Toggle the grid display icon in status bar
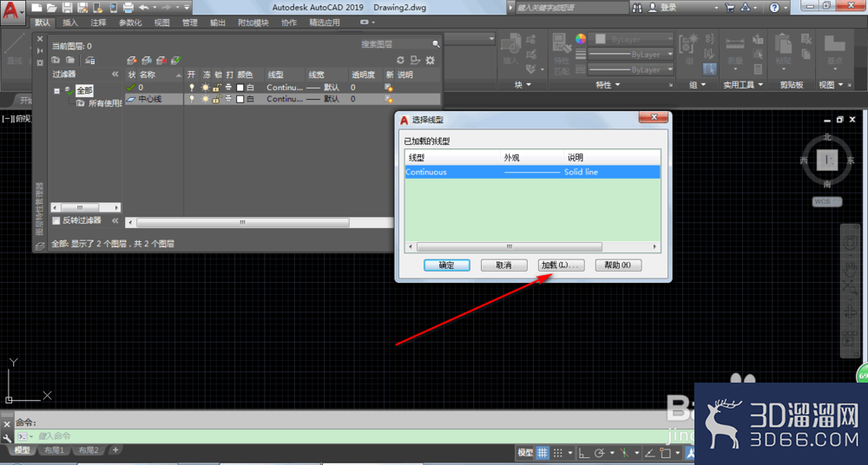This screenshot has height=465, width=868. point(542,453)
